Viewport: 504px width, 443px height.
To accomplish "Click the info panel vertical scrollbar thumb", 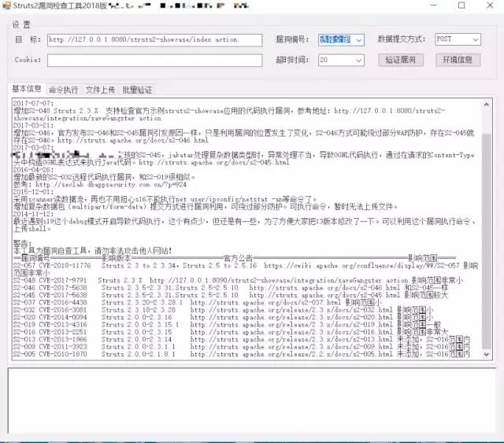I will 487,241.
